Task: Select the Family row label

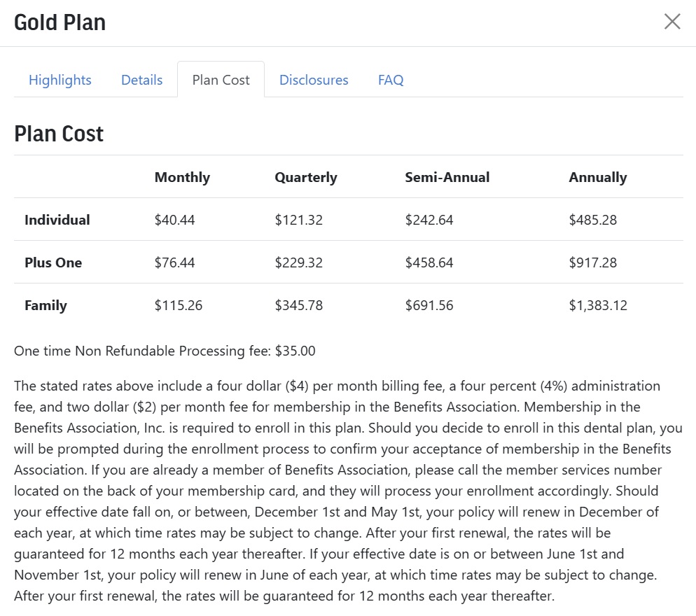Action: (x=46, y=305)
